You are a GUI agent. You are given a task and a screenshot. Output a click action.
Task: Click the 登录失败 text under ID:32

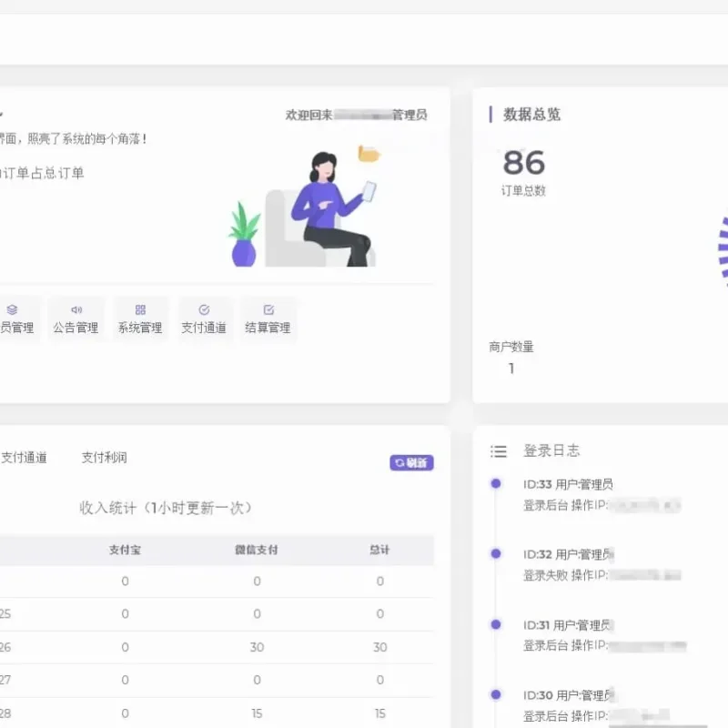pyautogui.click(x=545, y=575)
